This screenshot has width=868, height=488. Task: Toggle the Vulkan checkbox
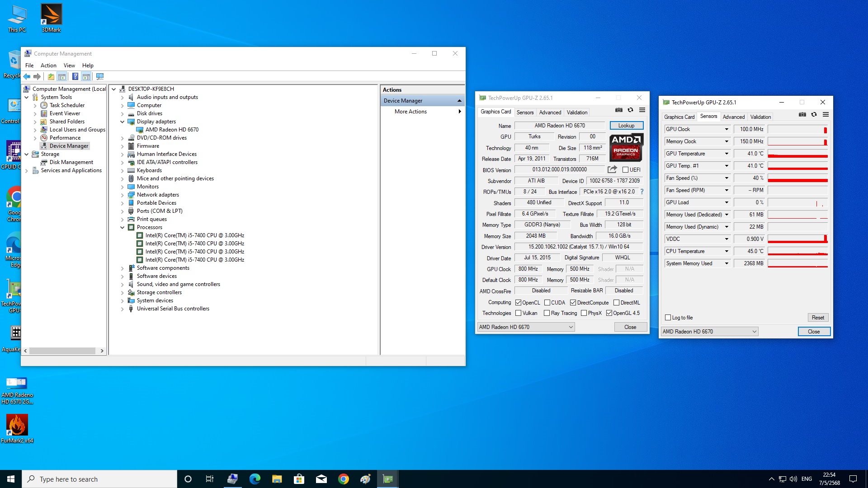click(x=518, y=313)
